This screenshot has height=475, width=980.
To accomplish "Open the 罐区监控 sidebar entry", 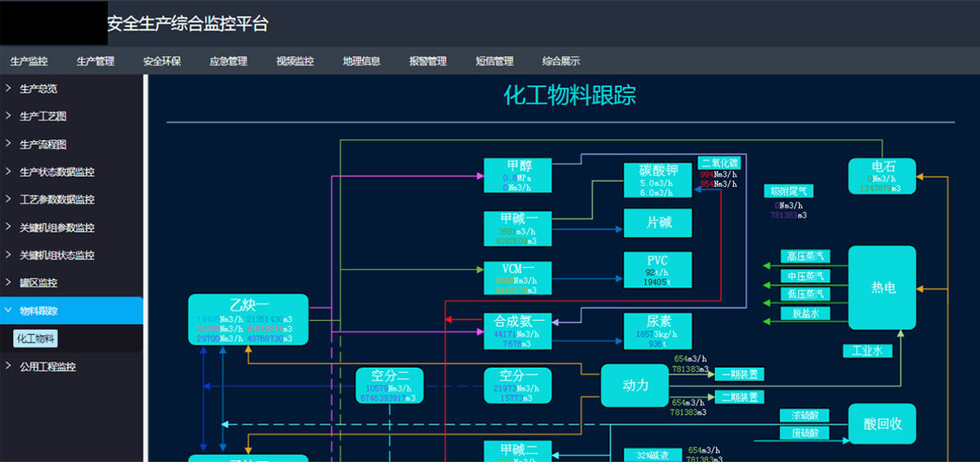I will tap(38, 283).
